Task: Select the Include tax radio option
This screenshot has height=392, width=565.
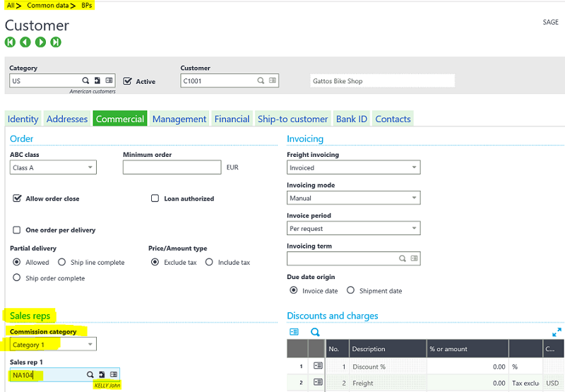Action: click(209, 262)
